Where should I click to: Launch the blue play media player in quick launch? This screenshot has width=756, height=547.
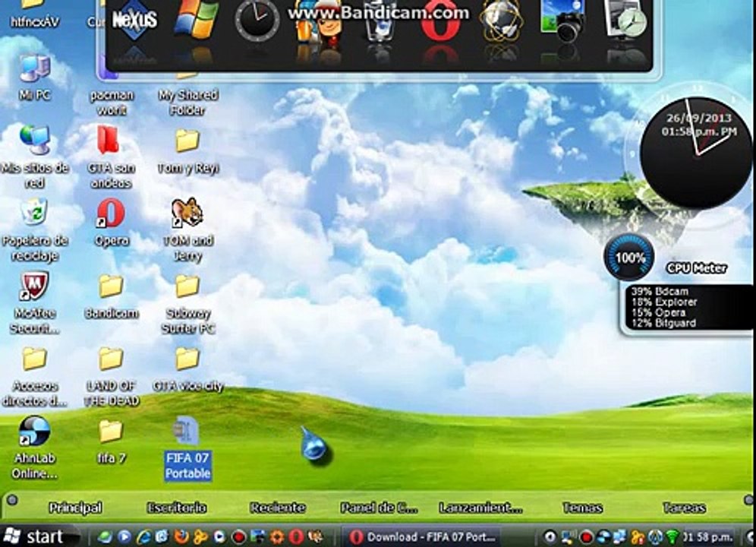pyautogui.click(x=124, y=537)
